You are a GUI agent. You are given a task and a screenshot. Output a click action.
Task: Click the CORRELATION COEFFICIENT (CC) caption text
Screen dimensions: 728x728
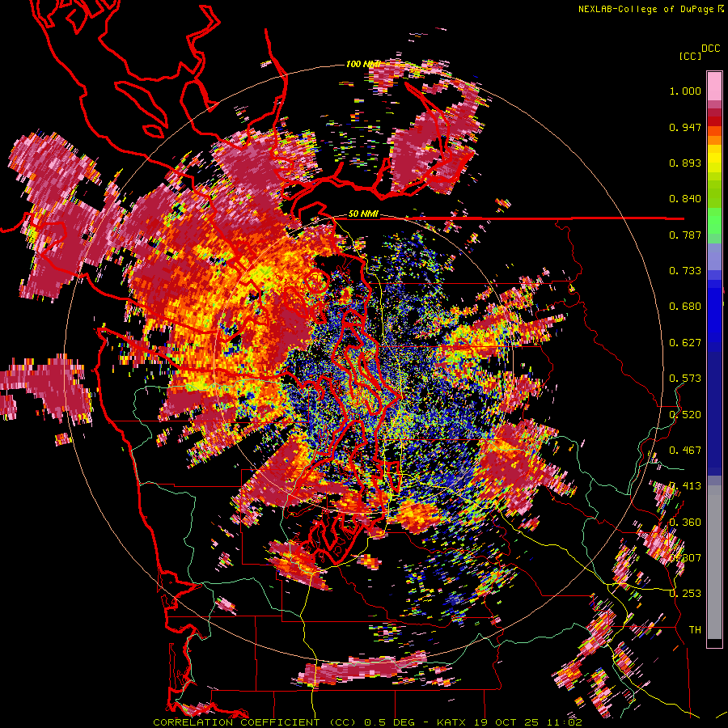click(x=255, y=722)
